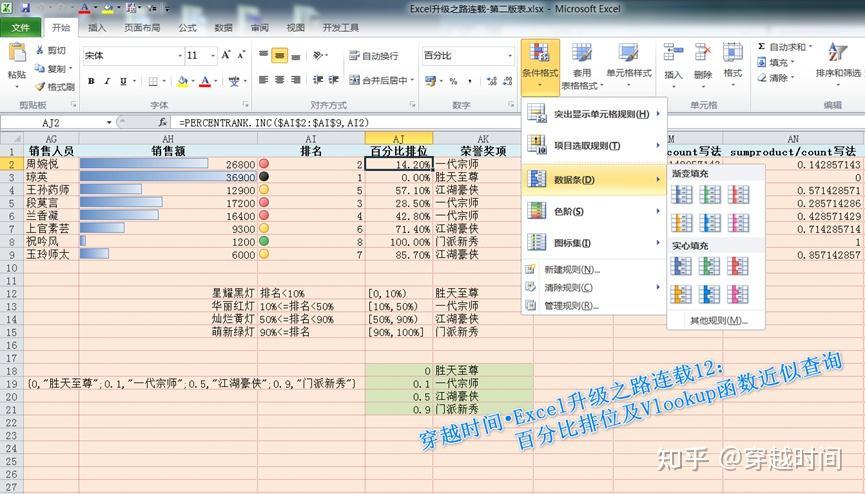Switch to the Formulas (公式) tab

tap(187, 28)
